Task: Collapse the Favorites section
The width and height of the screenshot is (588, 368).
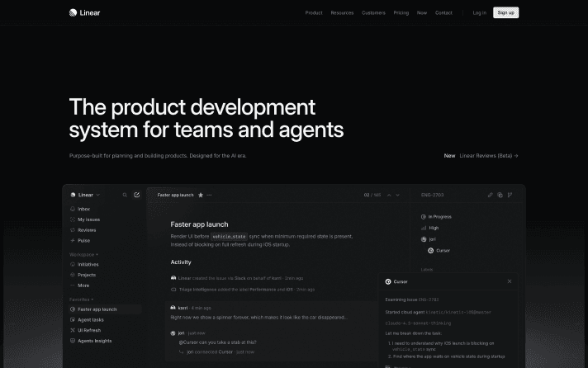Action: tap(82, 300)
